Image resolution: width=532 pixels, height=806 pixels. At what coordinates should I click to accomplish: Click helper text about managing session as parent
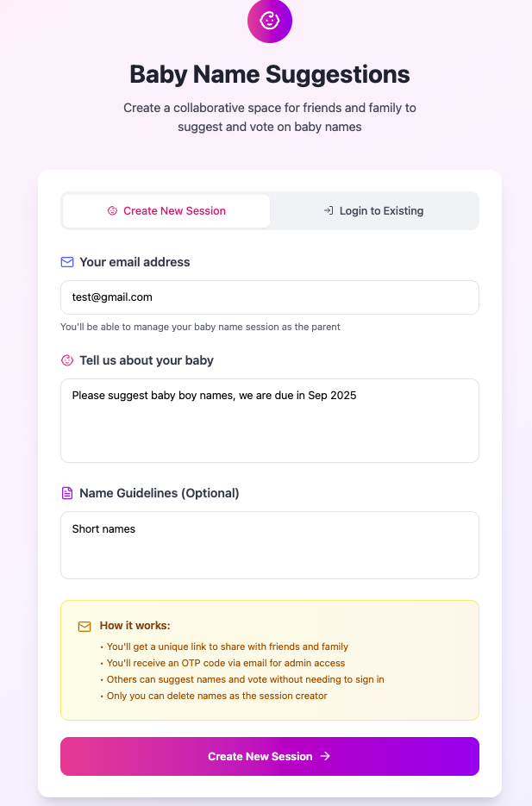coord(200,327)
